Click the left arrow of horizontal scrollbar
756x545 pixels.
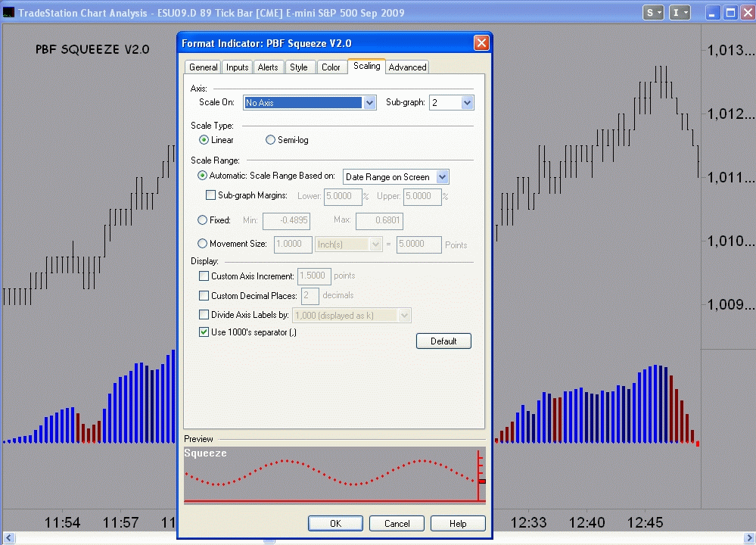tap(8, 537)
